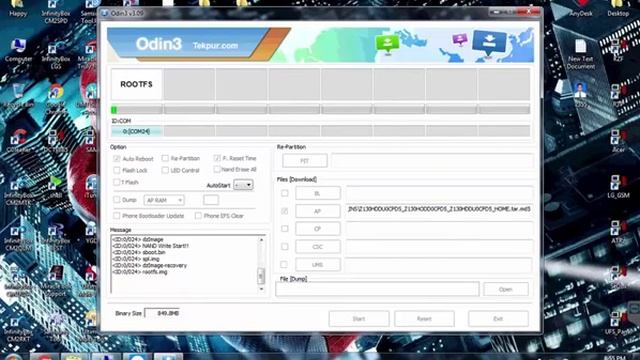Click the purple user icon in Odin banner
This screenshot has height=360, width=640.
click(460, 40)
